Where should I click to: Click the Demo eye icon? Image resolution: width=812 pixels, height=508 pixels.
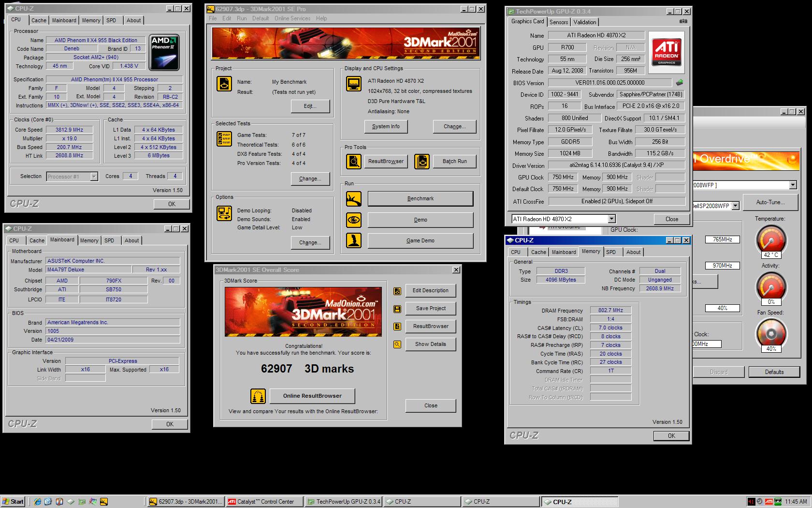354,220
